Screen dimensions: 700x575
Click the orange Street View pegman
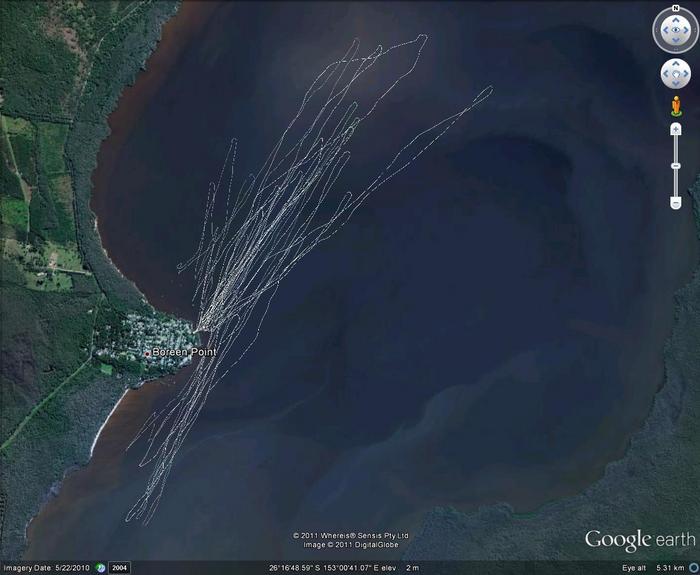(x=676, y=105)
